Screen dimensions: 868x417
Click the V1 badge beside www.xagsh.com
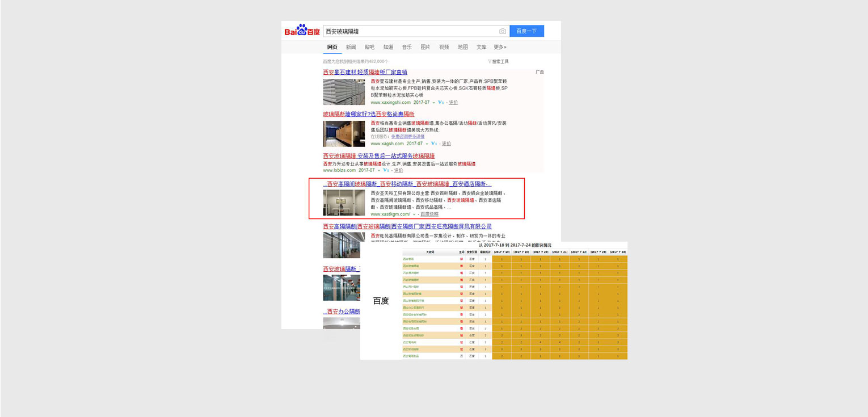point(434,144)
